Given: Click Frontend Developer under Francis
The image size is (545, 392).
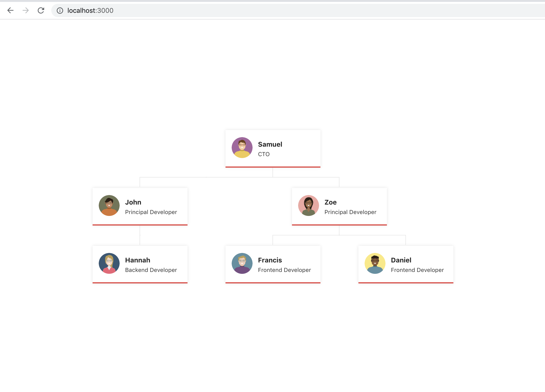Looking at the screenshot, I should (x=285, y=270).
